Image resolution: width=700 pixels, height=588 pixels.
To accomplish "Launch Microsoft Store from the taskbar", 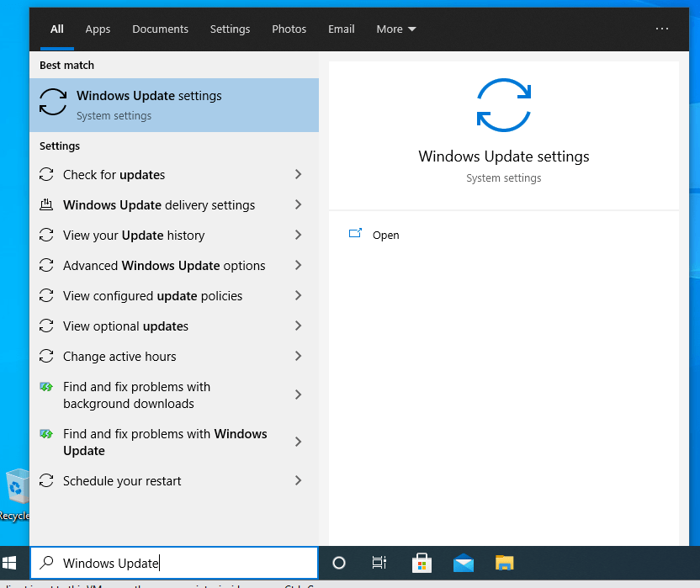I will coord(422,562).
